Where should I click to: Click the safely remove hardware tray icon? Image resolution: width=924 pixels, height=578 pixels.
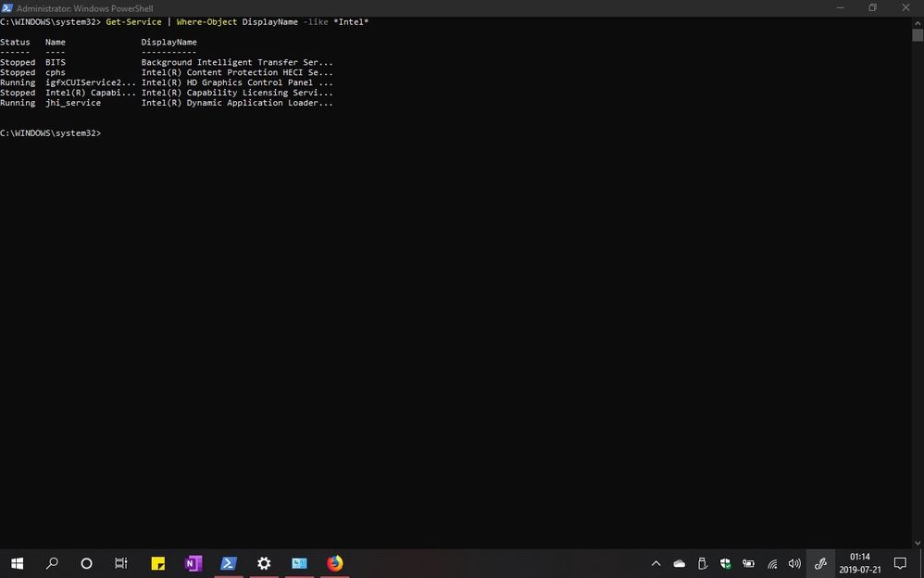(x=703, y=564)
